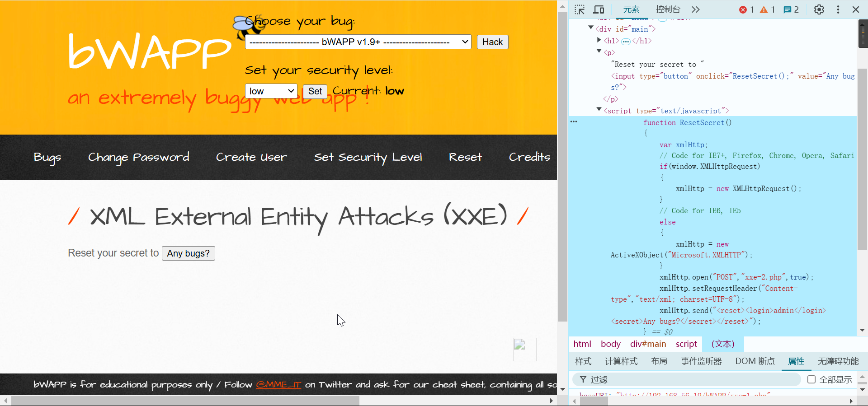Switch to the 控制台 tab
This screenshot has height=406, width=868.
coord(668,9)
